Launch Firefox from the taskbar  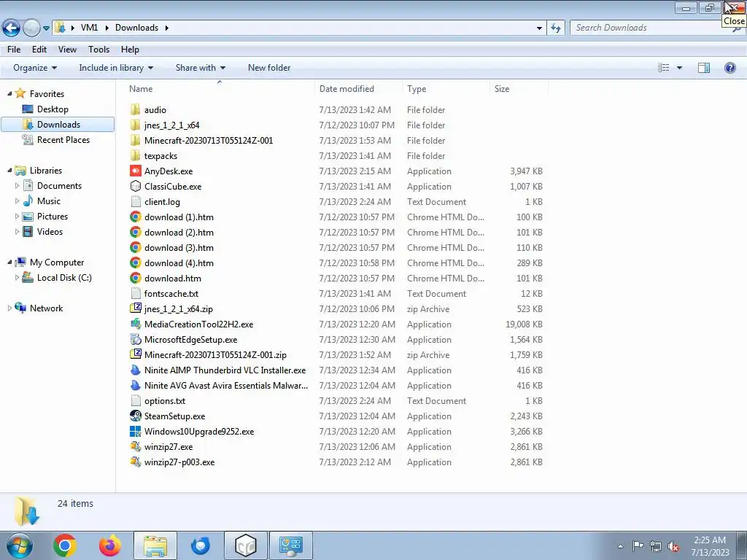(x=110, y=545)
